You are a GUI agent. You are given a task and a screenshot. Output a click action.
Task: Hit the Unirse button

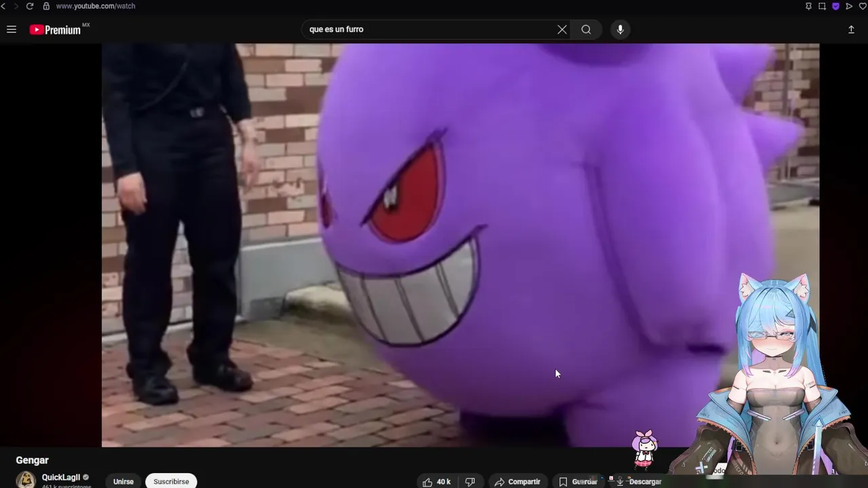point(123,481)
